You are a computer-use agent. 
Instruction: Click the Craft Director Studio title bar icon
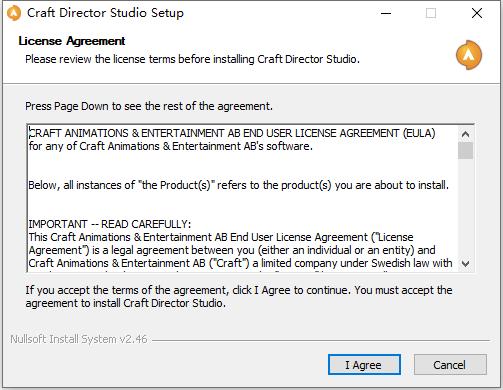(14, 13)
